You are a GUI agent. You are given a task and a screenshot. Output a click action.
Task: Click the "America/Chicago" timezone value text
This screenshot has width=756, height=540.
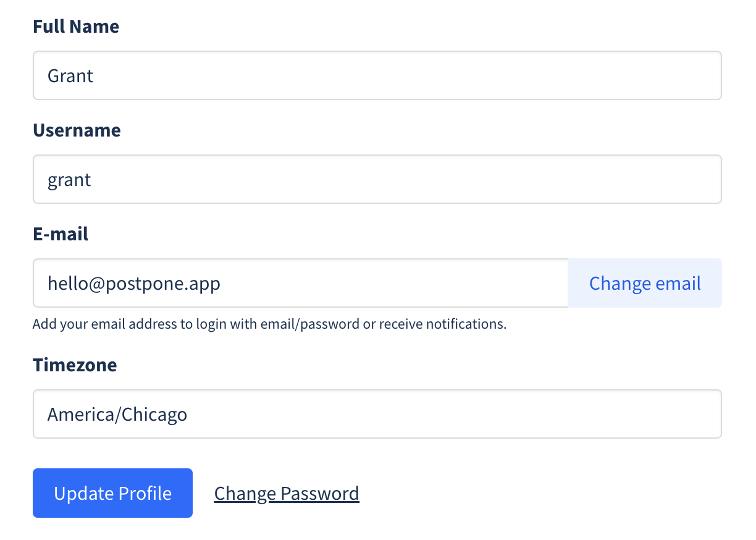point(117,414)
